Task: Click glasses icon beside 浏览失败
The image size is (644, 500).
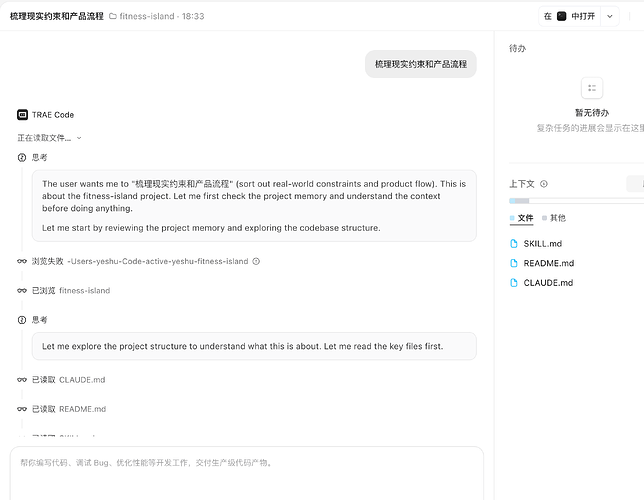Action: (22, 261)
